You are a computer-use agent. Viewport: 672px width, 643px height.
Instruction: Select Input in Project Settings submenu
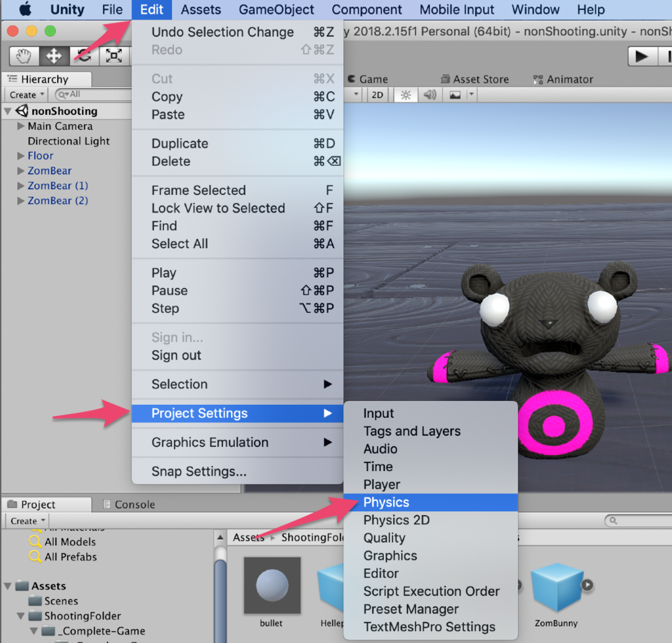430,413
